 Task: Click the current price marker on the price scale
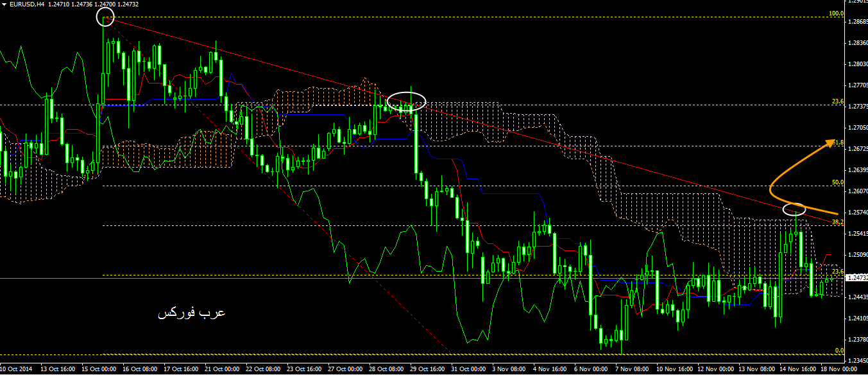click(x=857, y=278)
